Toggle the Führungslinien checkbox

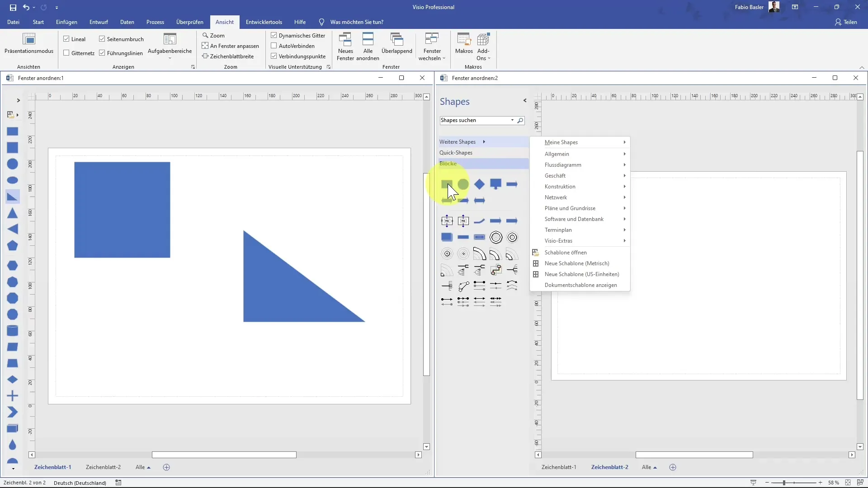(102, 53)
